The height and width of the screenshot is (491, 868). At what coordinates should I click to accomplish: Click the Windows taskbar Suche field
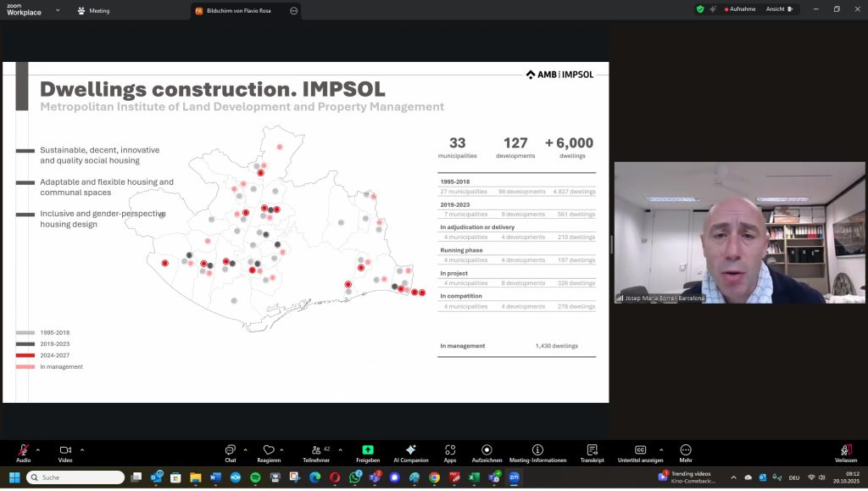tap(76, 477)
